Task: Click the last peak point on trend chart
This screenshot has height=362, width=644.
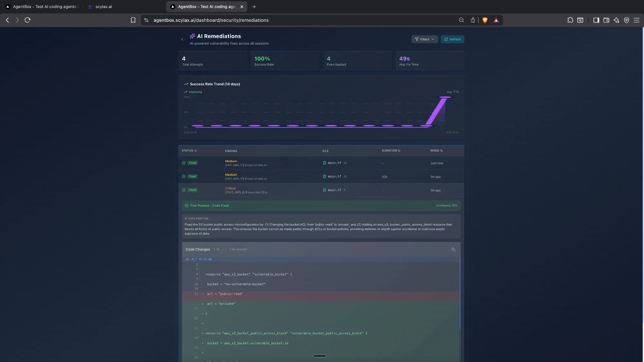Action: (445, 97)
